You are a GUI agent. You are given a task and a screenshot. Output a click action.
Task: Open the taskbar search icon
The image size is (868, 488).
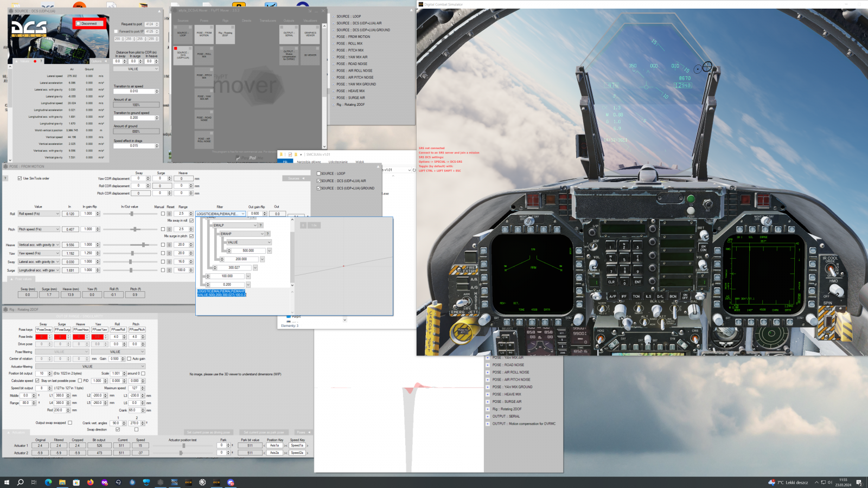pos(21,482)
